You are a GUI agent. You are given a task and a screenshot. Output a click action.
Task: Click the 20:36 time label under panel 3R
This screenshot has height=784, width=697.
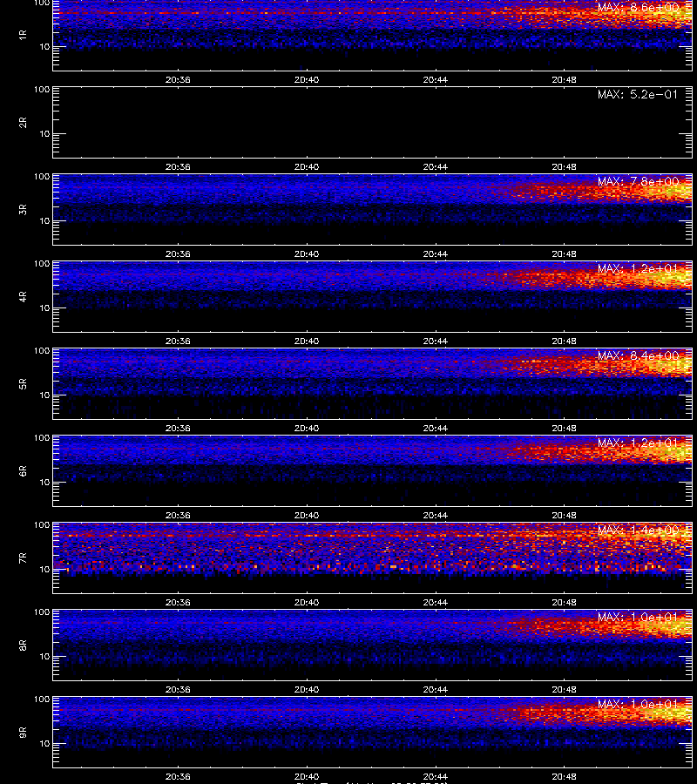coord(178,254)
